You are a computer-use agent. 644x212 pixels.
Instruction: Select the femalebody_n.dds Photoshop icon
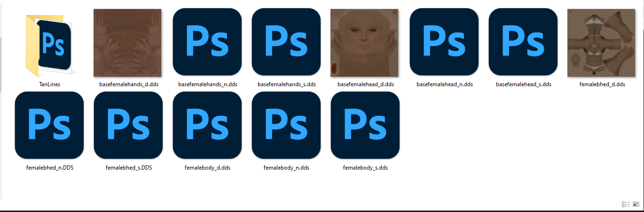point(286,125)
